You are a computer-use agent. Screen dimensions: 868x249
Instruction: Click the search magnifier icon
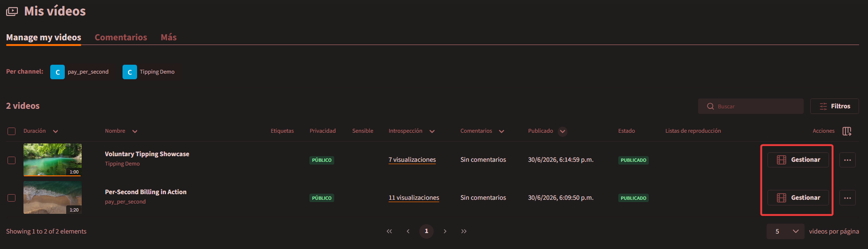[710, 106]
